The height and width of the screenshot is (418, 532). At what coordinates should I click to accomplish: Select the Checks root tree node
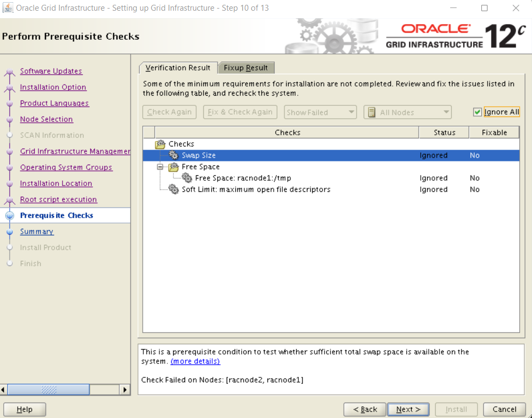181,144
